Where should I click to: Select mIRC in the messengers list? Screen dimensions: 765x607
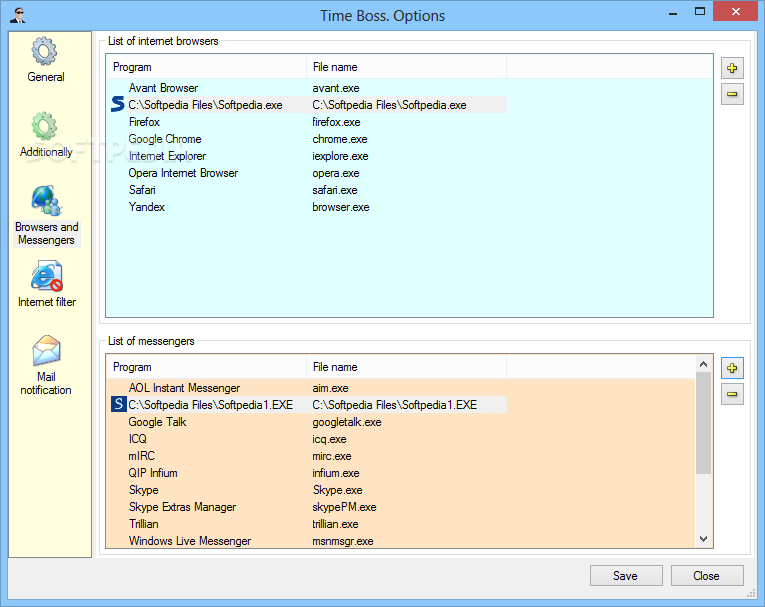click(307, 456)
